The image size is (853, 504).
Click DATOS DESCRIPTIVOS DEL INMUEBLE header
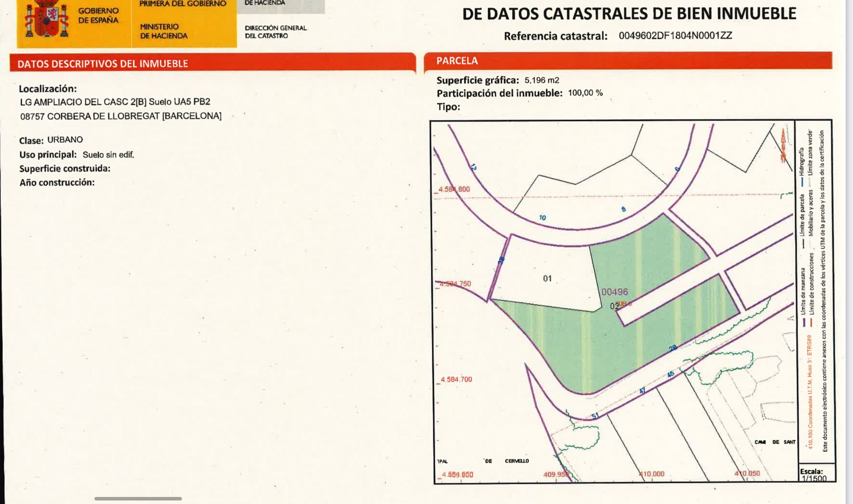click(103, 64)
